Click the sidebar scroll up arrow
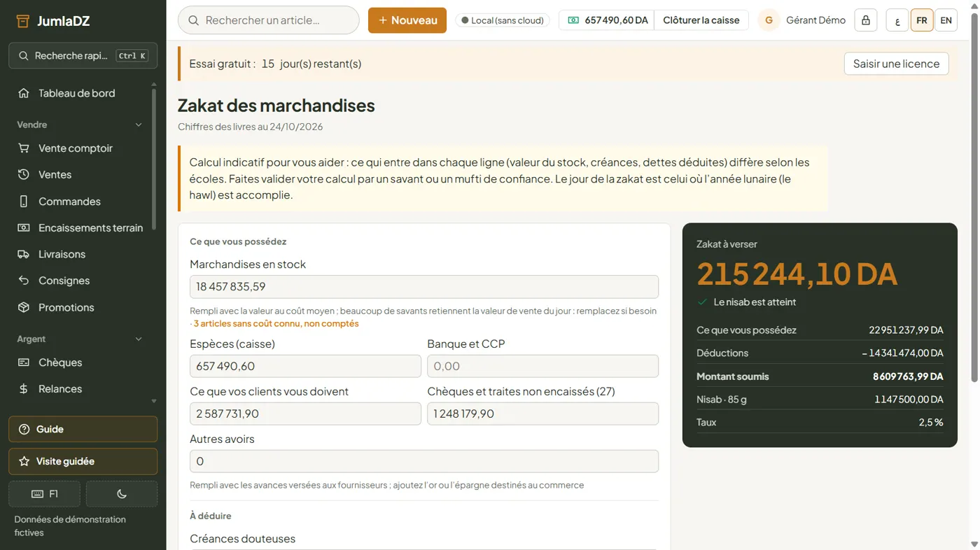 tap(154, 85)
